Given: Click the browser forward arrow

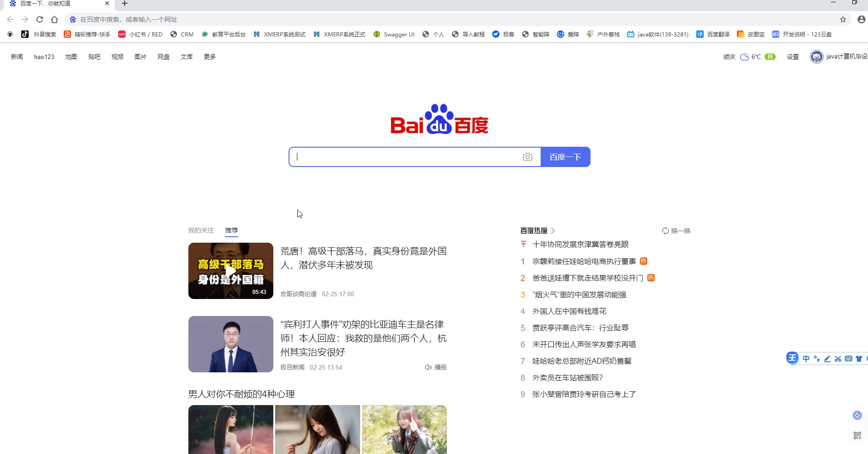Looking at the screenshot, I should tap(25, 19).
